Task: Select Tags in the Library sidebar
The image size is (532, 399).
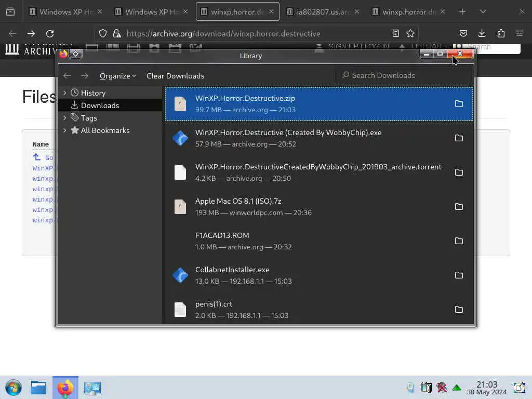Action: [x=110, y=118]
